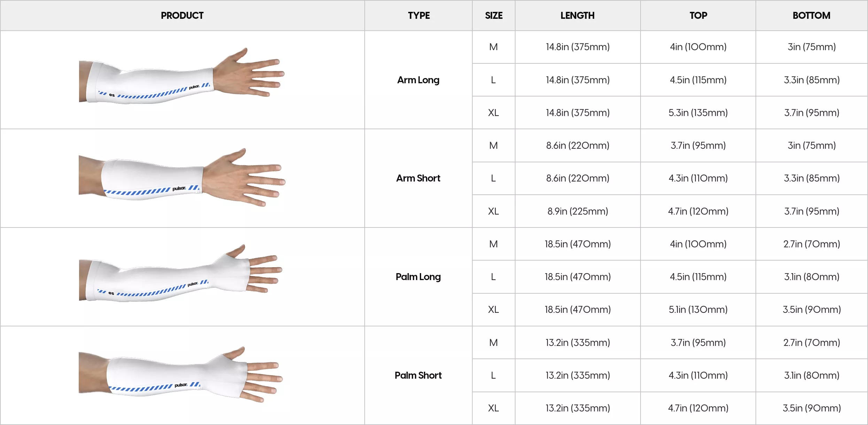Select the 5.3in (135mm) top measurement cell
Screen dimensions: 868x425
click(698, 113)
